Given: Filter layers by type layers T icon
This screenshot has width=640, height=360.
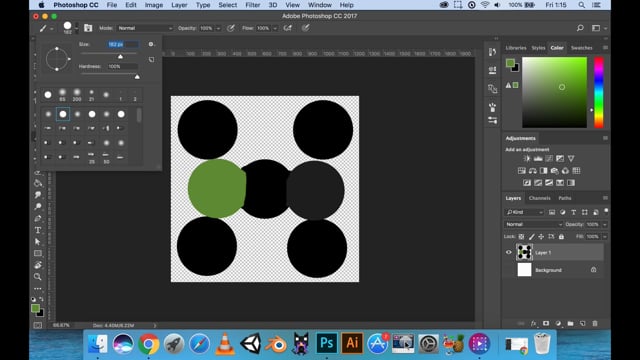Looking at the screenshot, I should 573,212.
